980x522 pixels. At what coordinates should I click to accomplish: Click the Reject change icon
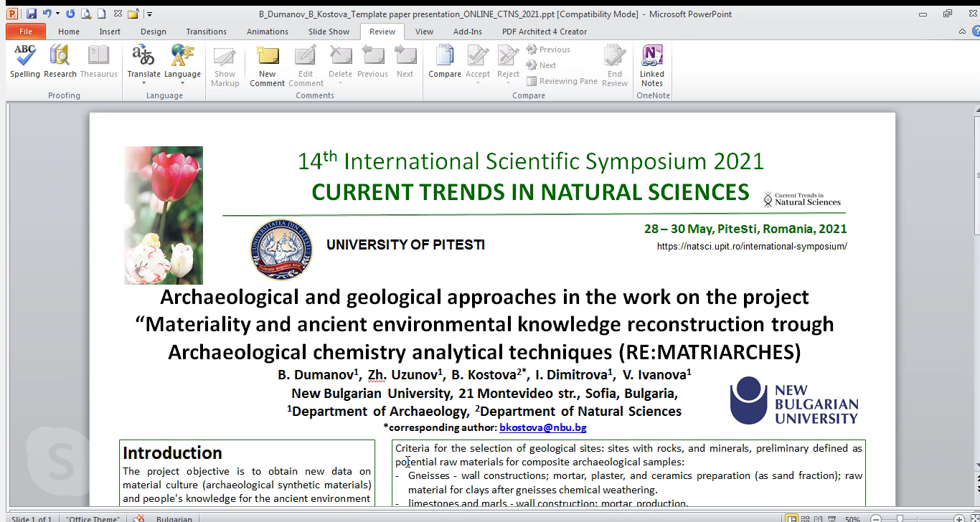click(x=508, y=56)
